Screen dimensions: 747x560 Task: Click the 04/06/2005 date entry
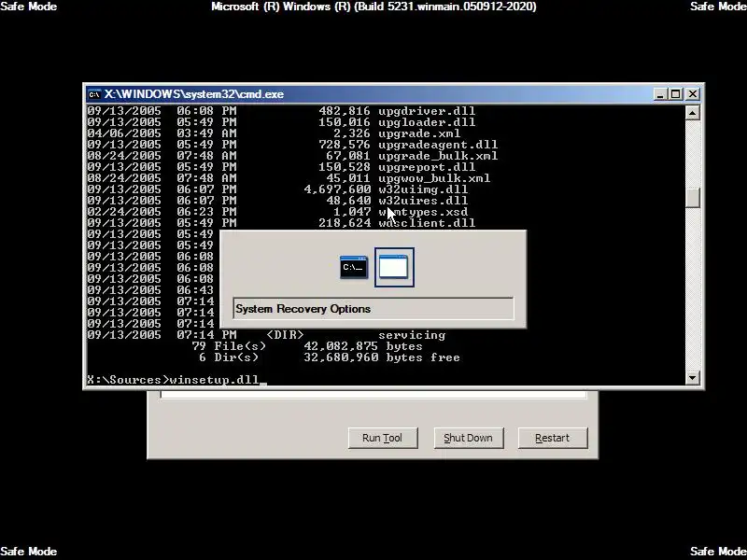point(124,133)
